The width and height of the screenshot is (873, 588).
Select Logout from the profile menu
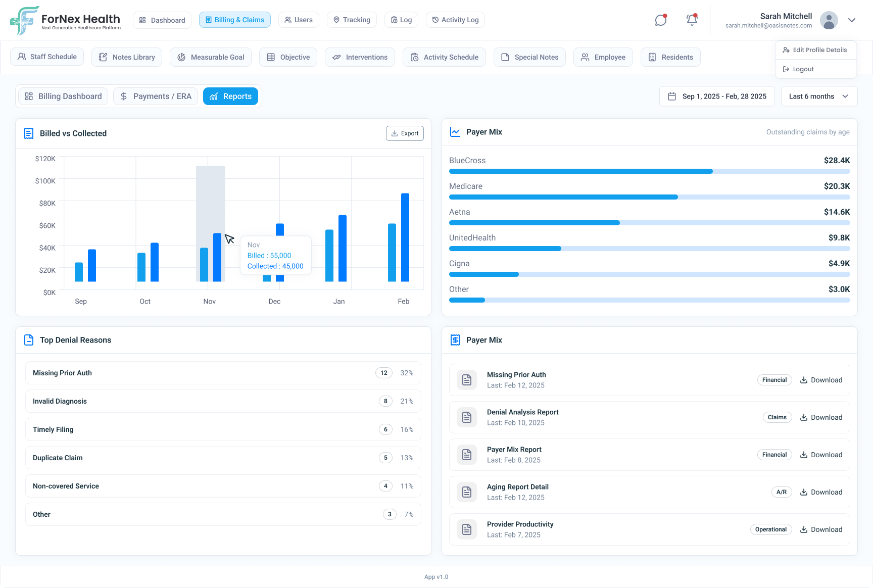coord(803,69)
